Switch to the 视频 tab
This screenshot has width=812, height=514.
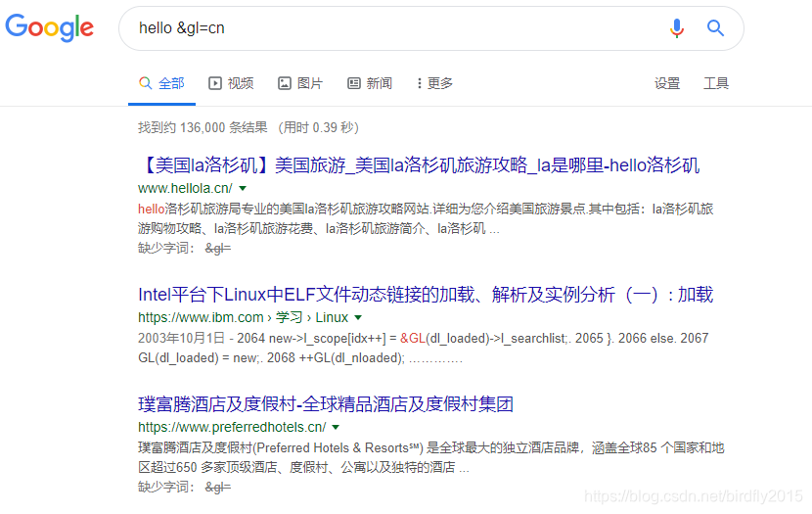point(231,83)
